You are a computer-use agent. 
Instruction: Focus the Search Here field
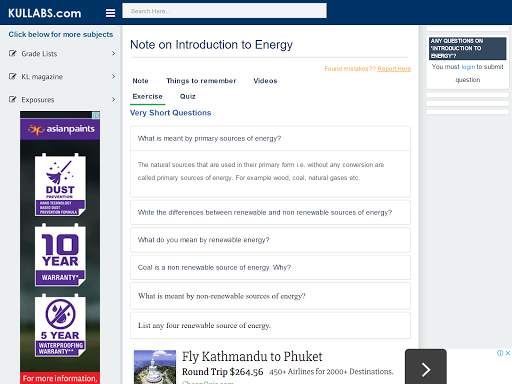pyautogui.click(x=224, y=11)
